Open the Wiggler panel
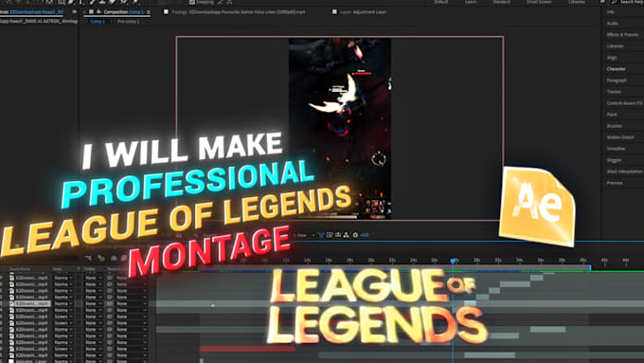This screenshot has height=363, width=644. (x=614, y=160)
